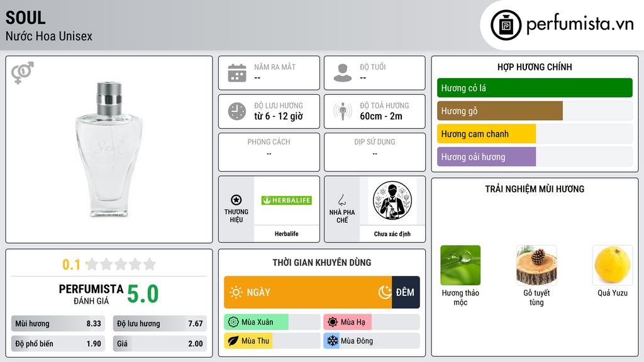The image size is (644, 362).
Task: Click the Năm ra mắt label
Action: coord(275,67)
